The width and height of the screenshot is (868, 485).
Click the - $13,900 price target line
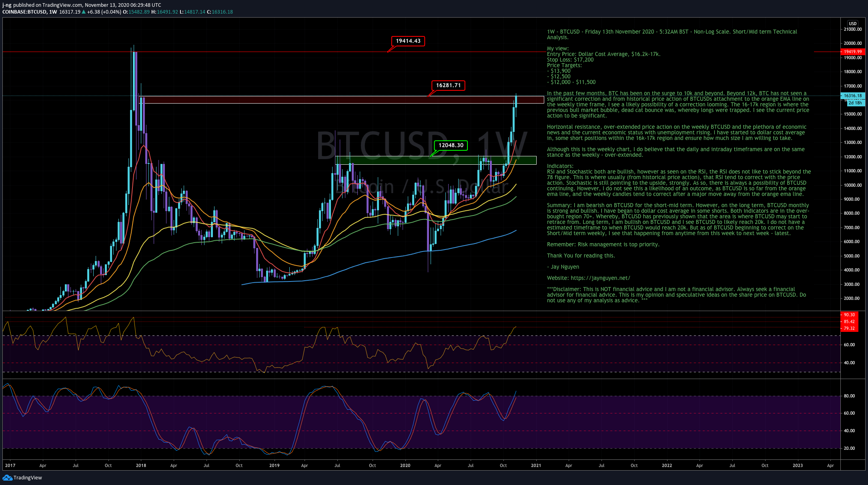pyautogui.click(x=559, y=71)
